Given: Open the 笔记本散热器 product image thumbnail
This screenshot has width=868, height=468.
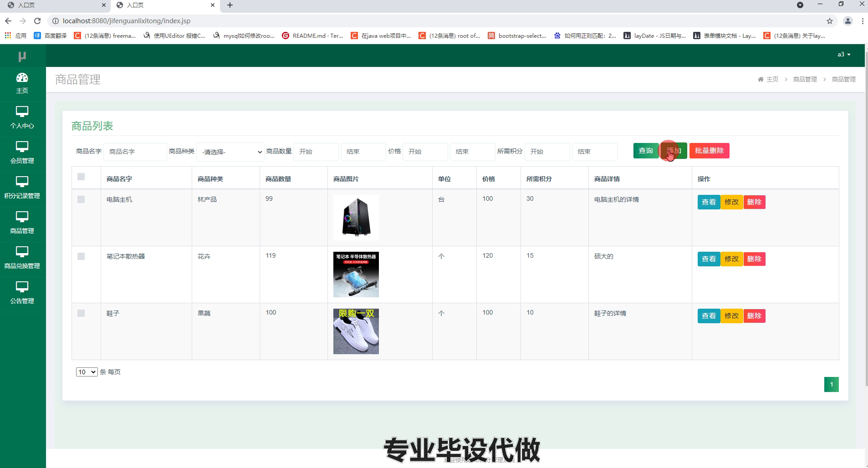Looking at the screenshot, I should tap(356, 275).
